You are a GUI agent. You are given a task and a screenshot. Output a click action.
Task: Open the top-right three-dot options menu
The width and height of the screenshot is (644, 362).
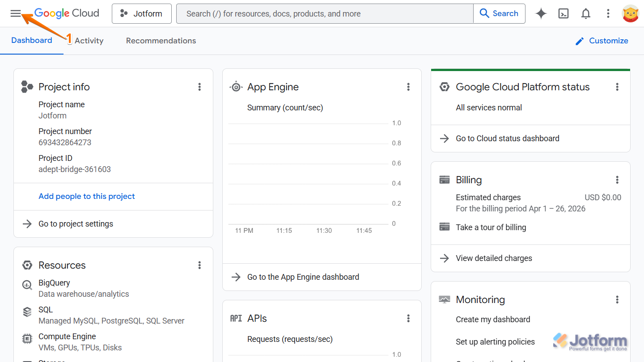(x=608, y=13)
